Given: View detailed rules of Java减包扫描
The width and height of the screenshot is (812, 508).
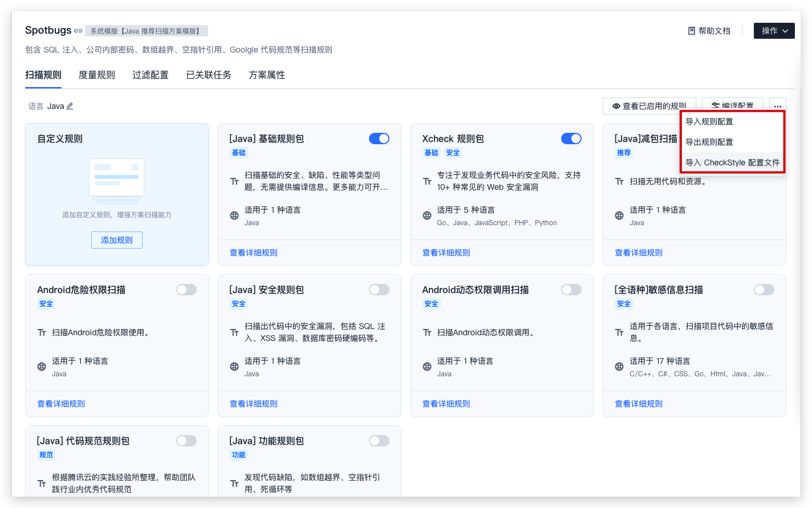Looking at the screenshot, I should pos(639,253).
